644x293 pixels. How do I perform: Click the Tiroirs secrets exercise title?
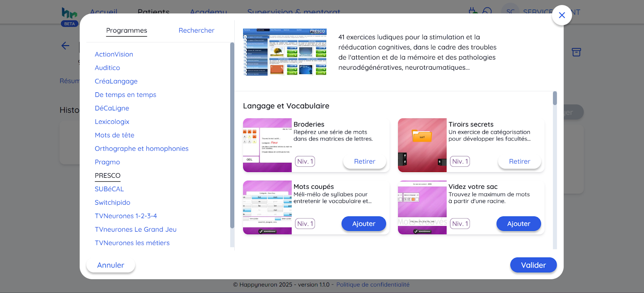(471, 125)
